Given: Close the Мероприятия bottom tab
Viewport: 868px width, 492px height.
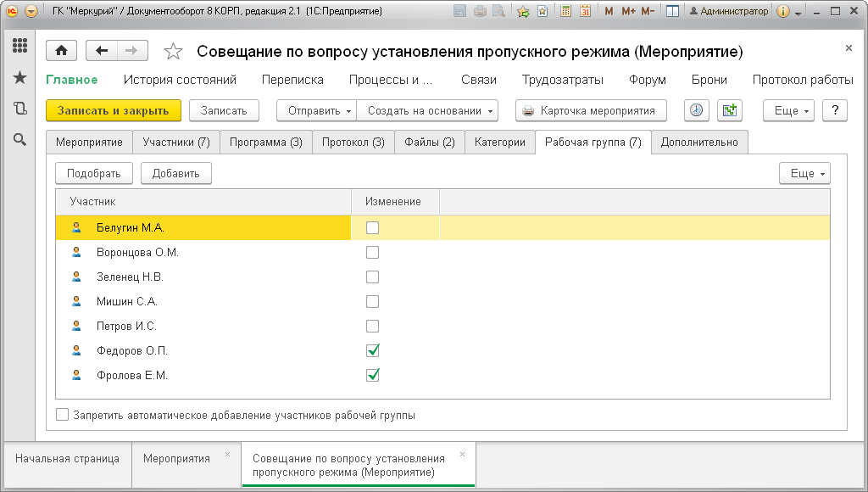Looking at the screenshot, I should (x=227, y=455).
